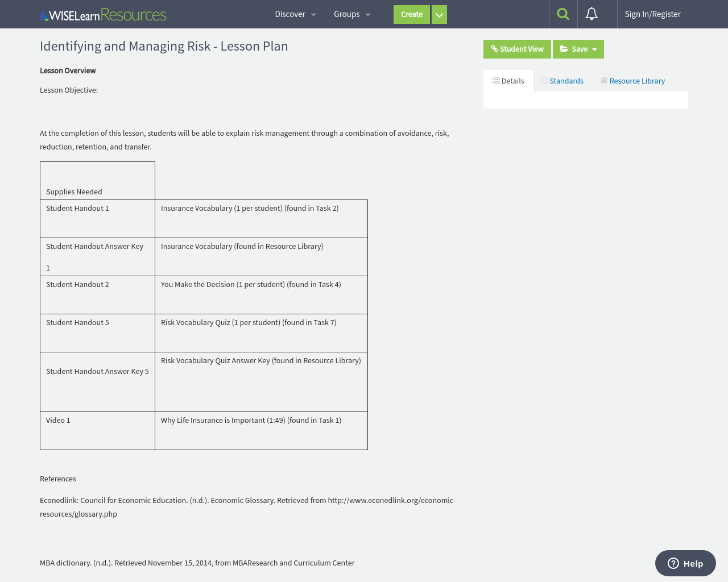This screenshot has width=728, height=582.
Task: Click the chain-link icon on Student View
Action: tap(495, 49)
